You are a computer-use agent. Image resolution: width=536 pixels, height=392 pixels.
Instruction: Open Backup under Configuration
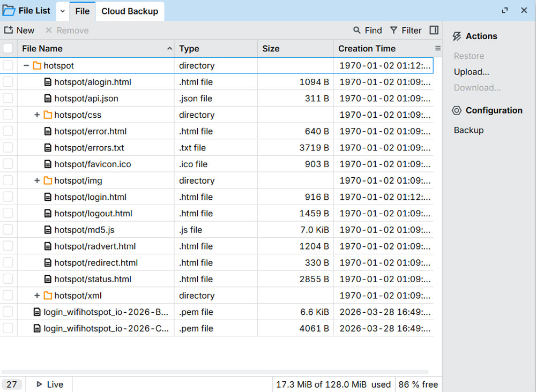coord(468,130)
